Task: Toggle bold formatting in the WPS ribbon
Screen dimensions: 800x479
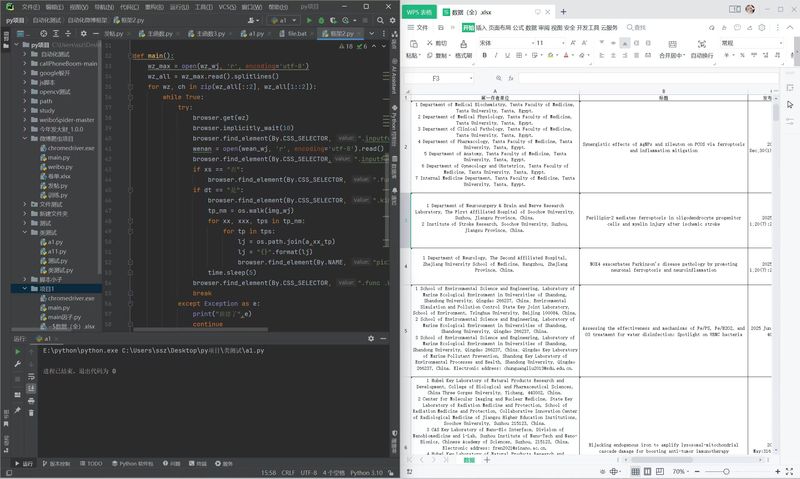Action: (x=484, y=55)
